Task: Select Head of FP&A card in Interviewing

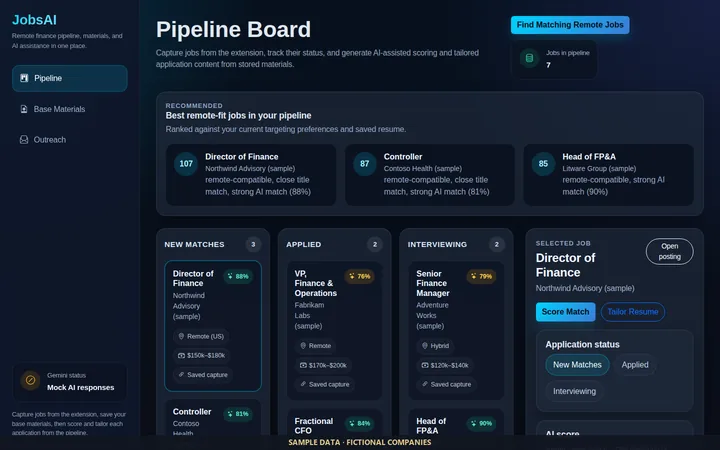Action: 456,422
